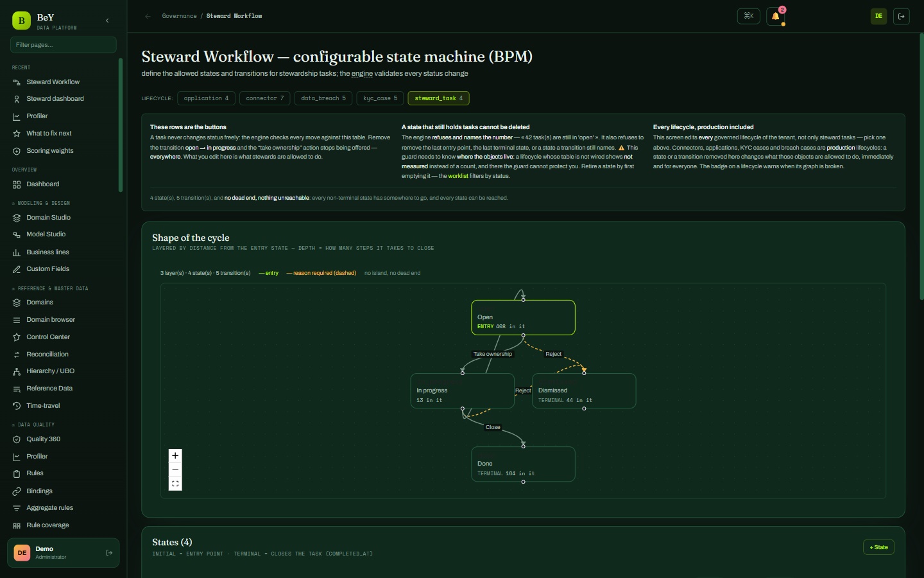The height and width of the screenshot is (578, 924).
Task: Select the kyc_case lifecycle tab
Action: [x=380, y=98]
